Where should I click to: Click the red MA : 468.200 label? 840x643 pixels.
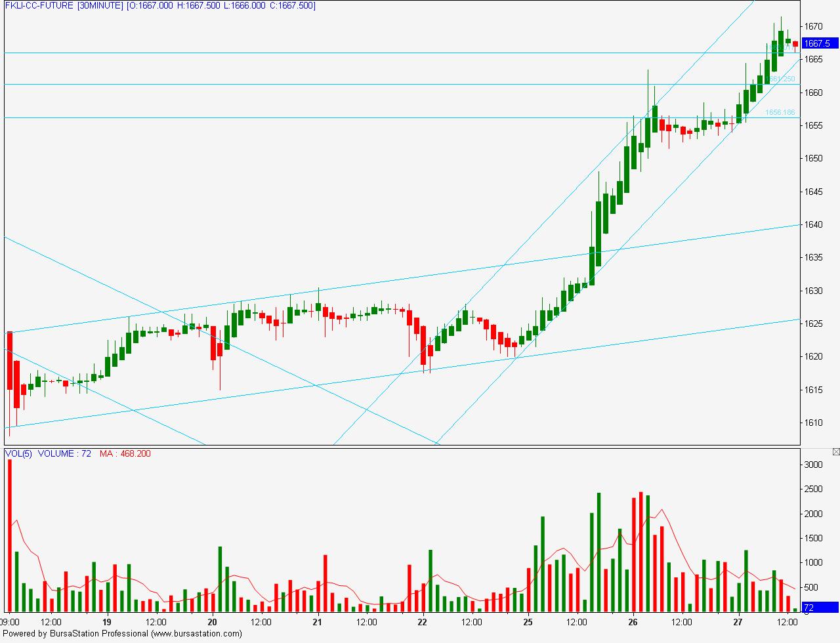point(125,453)
